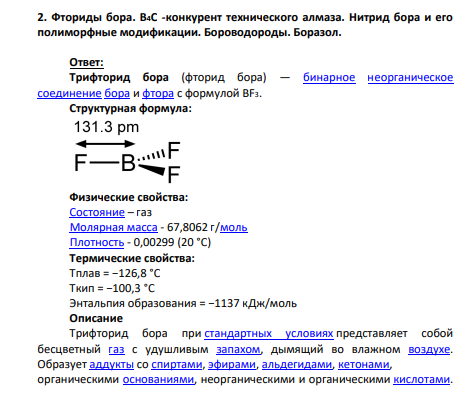Click the 'Структурная формула:' heading
Viewport: 471px width, 404px height.
click(x=130, y=108)
